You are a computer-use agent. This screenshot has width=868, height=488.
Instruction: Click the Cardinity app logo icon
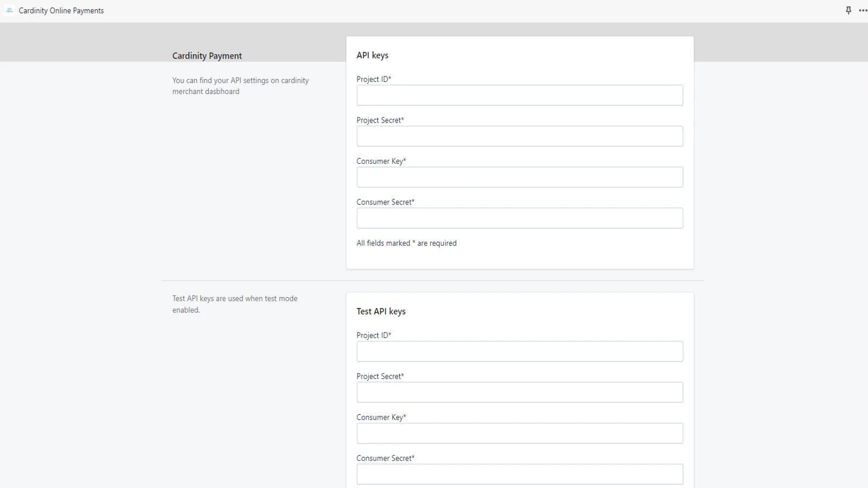(x=9, y=10)
